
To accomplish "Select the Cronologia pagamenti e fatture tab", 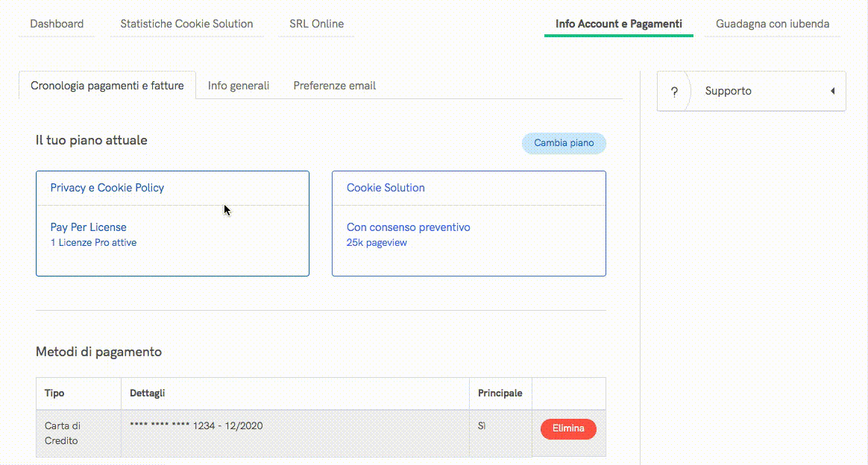I will pyautogui.click(x=107, y=85).
